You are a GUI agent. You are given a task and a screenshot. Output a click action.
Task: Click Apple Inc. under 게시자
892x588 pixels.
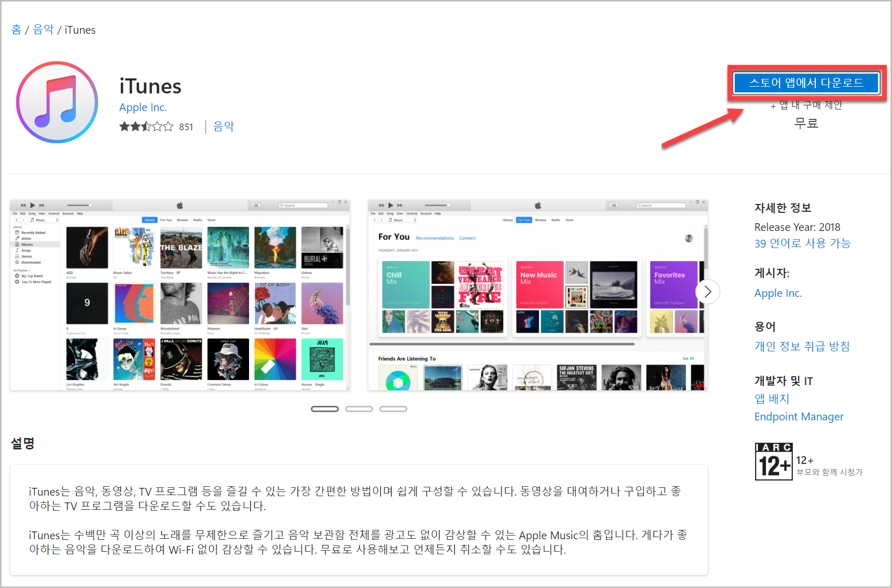click(778, 293)
